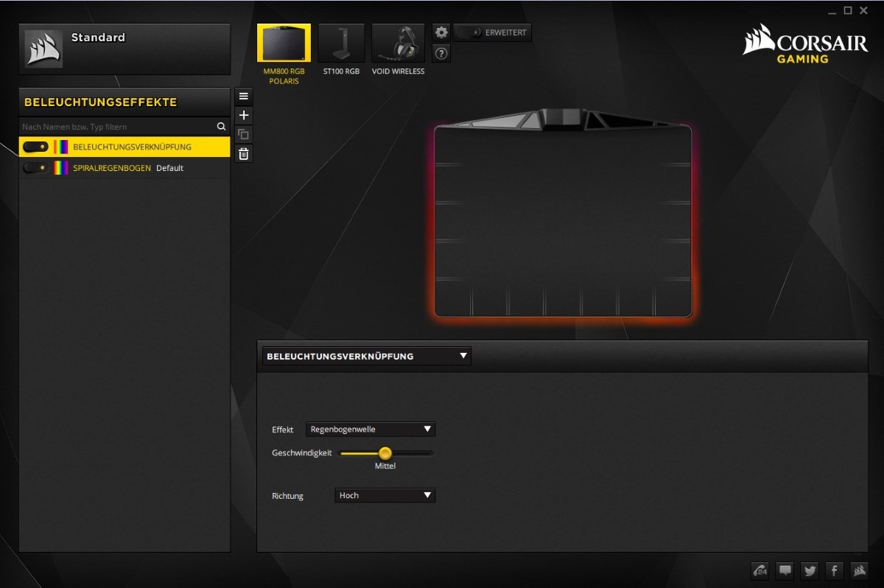
Task: Open Twitter link icon in footer
Action: tap(810, 570)
